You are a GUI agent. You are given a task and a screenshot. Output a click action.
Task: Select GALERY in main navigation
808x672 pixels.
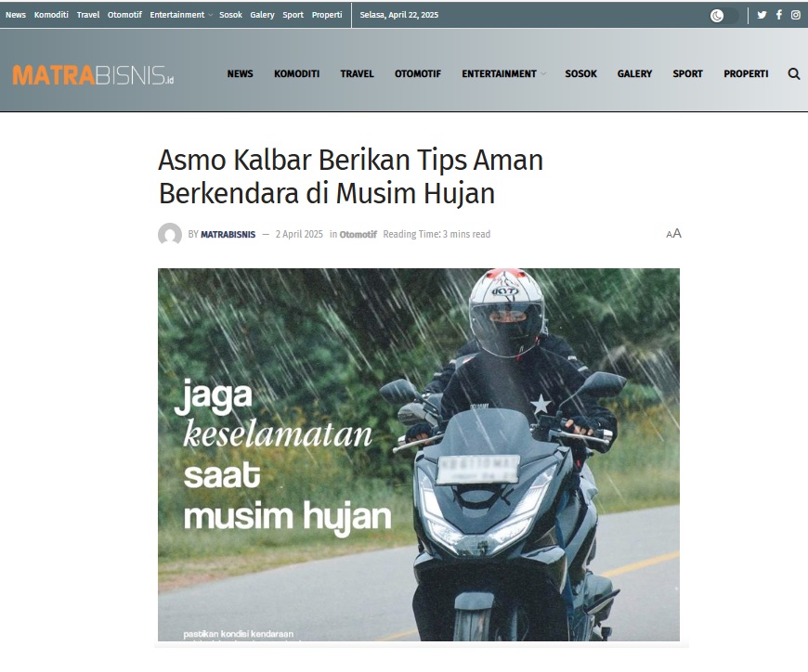(635, 73)
